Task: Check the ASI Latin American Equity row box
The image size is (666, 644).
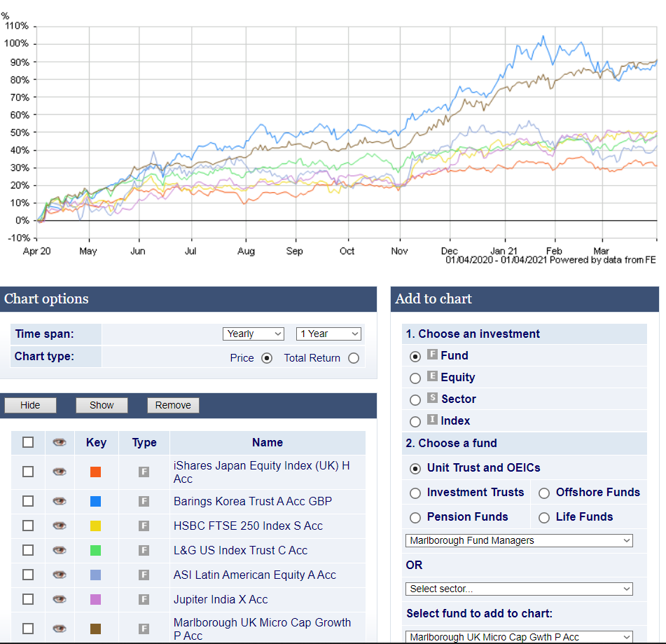Action: tap(28, 575)
